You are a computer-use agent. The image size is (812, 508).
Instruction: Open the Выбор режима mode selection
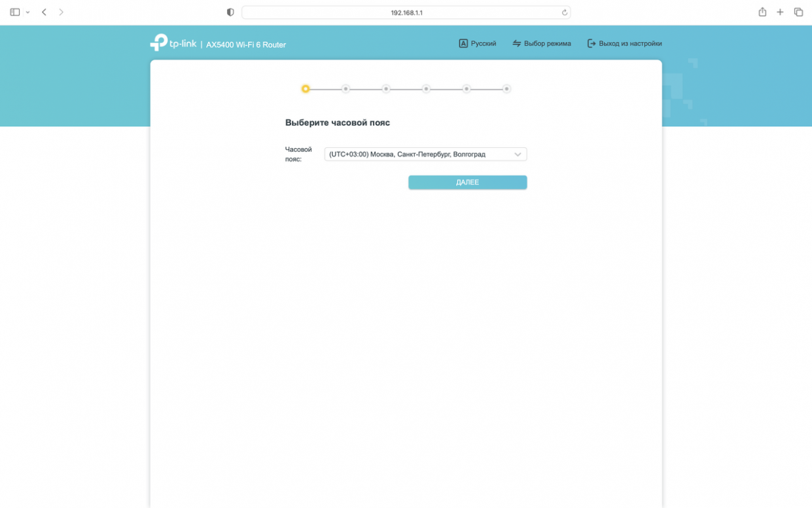541,44
